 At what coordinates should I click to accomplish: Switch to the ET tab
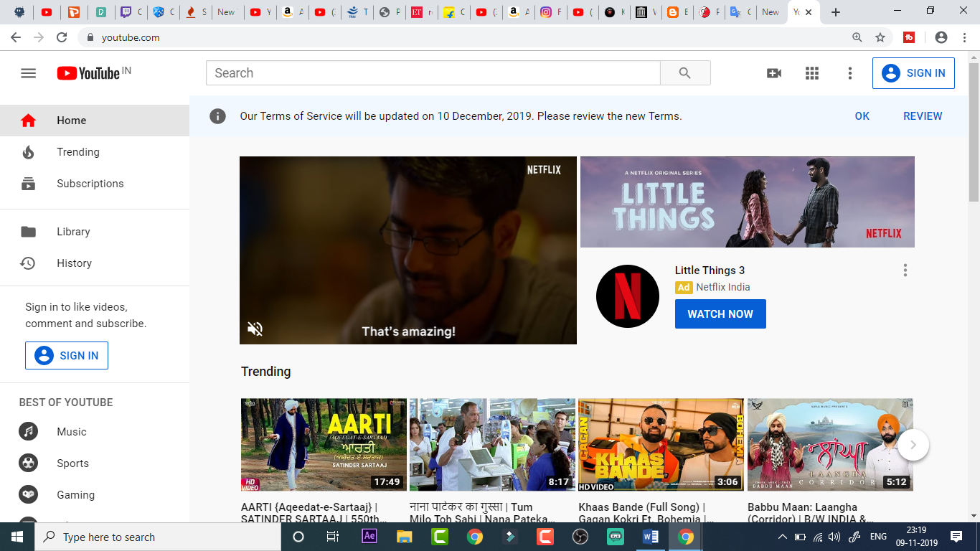tap(423, 12)
